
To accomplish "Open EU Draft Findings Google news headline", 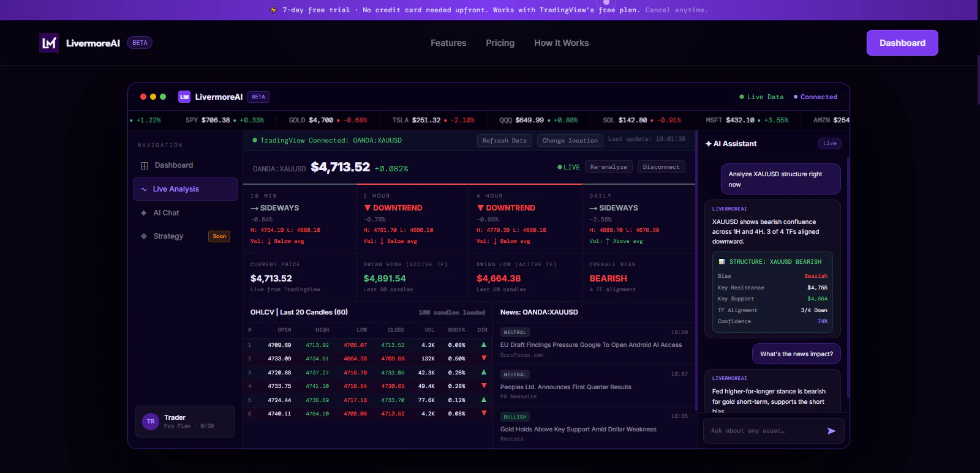I will point(590,345).
